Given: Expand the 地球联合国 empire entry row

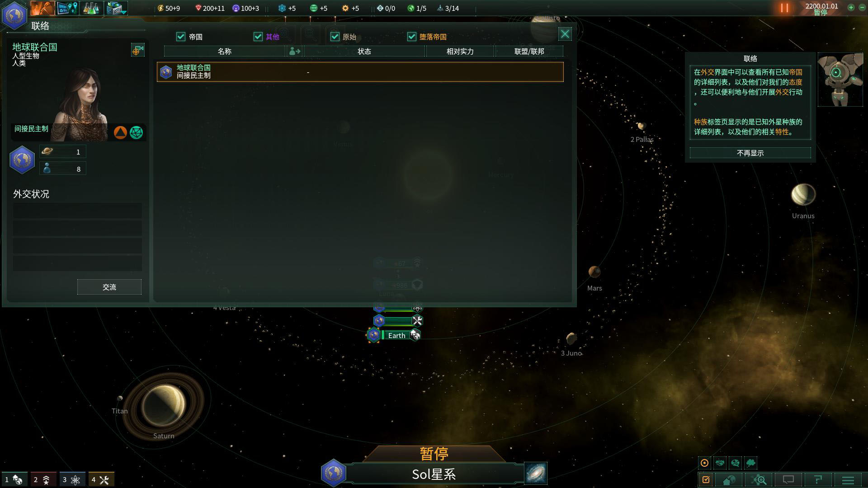Looking at the screenshot, I should pos(359,71).
